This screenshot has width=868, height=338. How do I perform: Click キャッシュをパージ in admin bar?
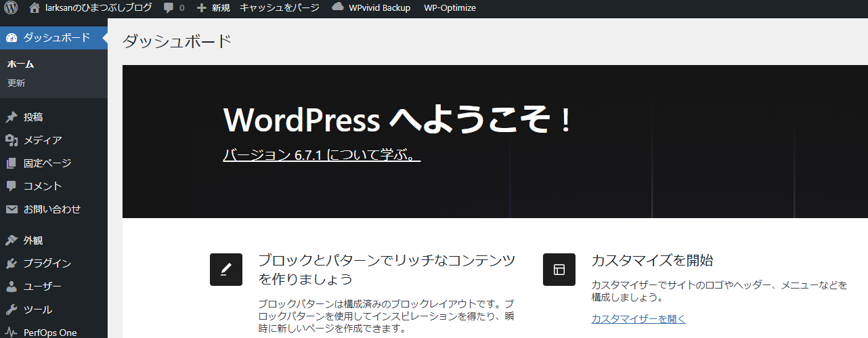(280, 8)
